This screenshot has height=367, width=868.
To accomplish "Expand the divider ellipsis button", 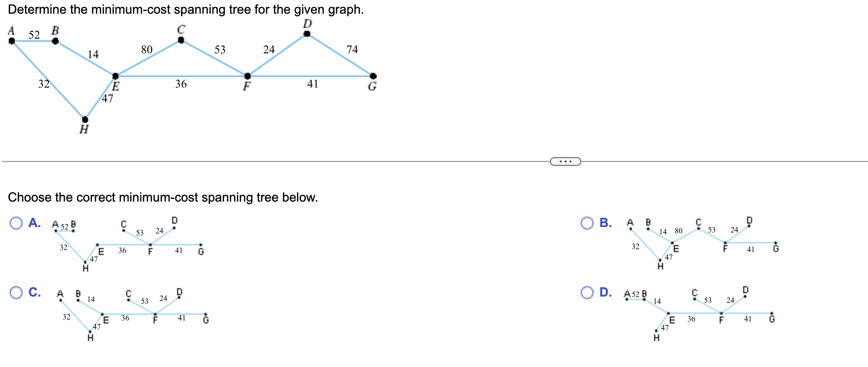I will coord(565,161).
